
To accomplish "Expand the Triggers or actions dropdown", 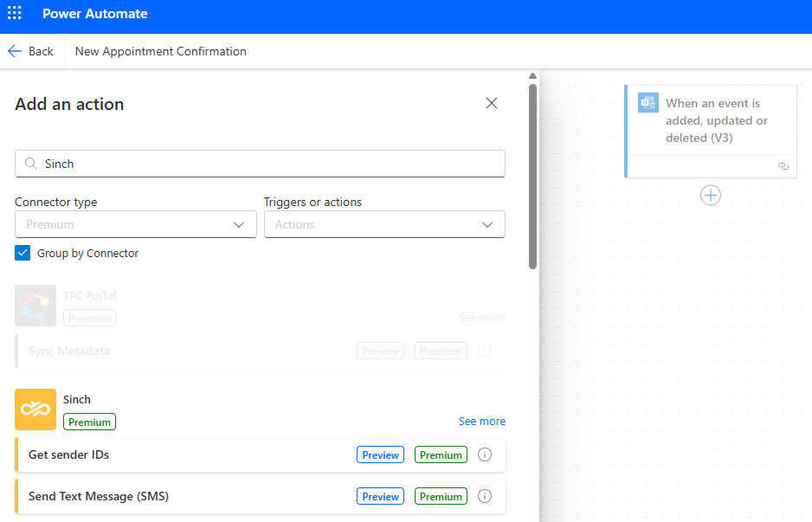I will pos(384,224).
